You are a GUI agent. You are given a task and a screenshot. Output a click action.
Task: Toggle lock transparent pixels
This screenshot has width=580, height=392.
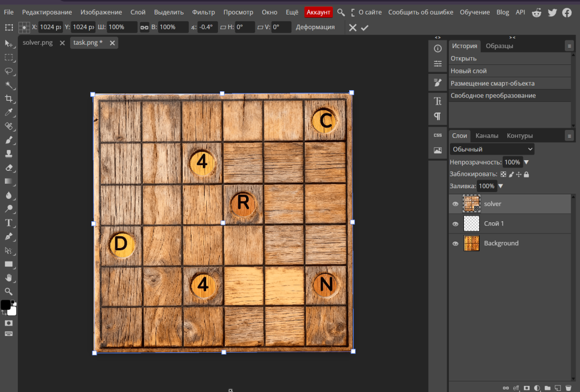coord(503,174)
